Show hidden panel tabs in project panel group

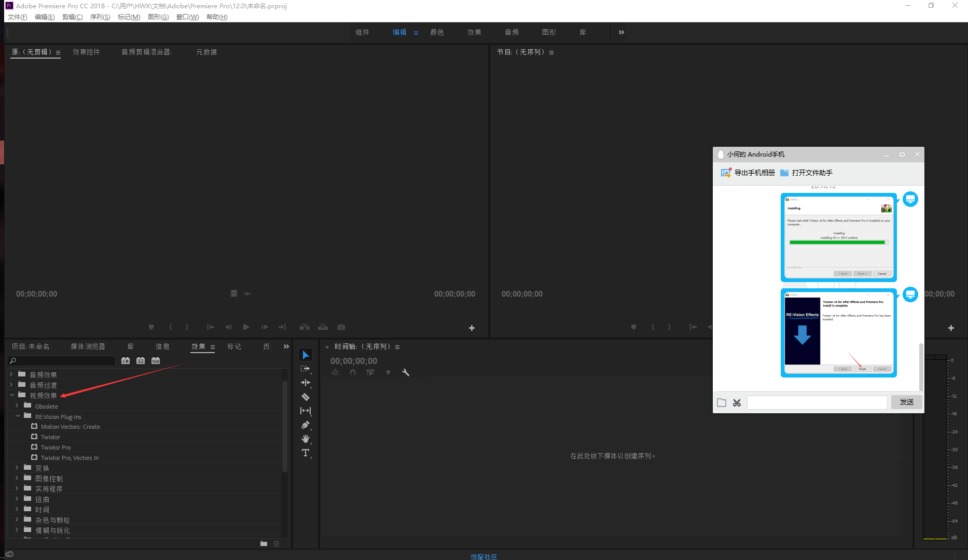pos(286,346)
